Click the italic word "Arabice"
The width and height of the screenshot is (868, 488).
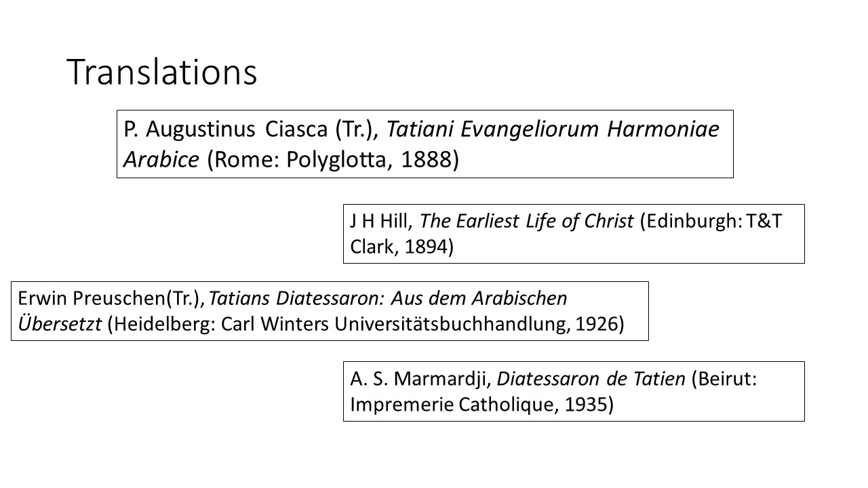162,159
